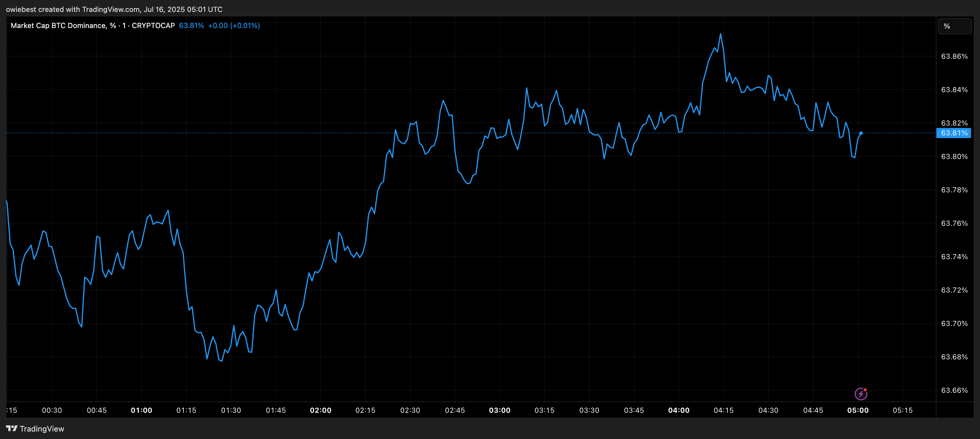The height and width of the screenshot is (439, 980).
Task: Click the 02:30 time axis label
Action: [x=410, y=410]
